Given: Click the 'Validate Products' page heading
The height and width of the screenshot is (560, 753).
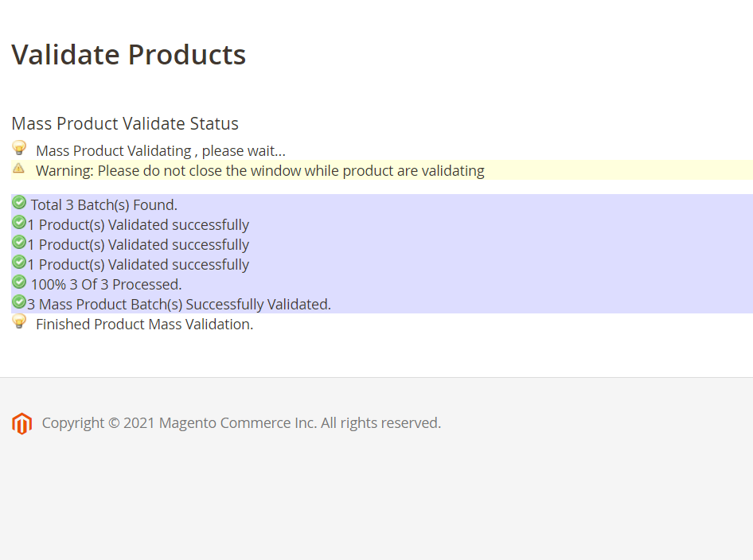Looking at the screenshot, I should 128,55.
